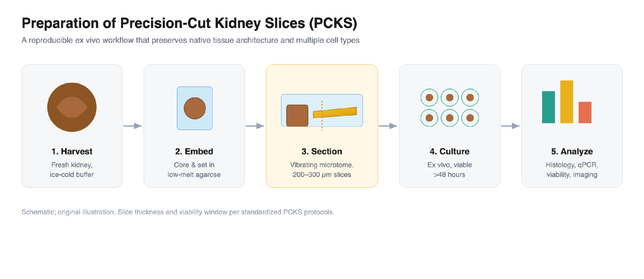Click the red-orange bar in the chart
This screenshot has height=279, width=644.
click(x=585, y=112)
